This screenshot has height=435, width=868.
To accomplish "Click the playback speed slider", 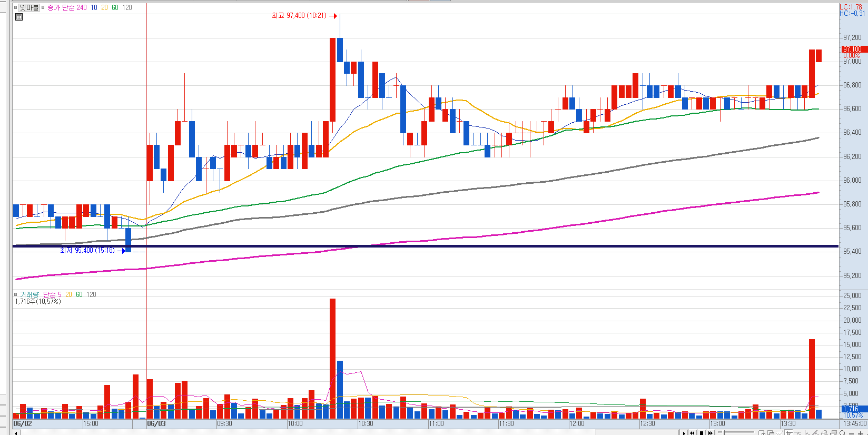I will [x=736, y=432].
